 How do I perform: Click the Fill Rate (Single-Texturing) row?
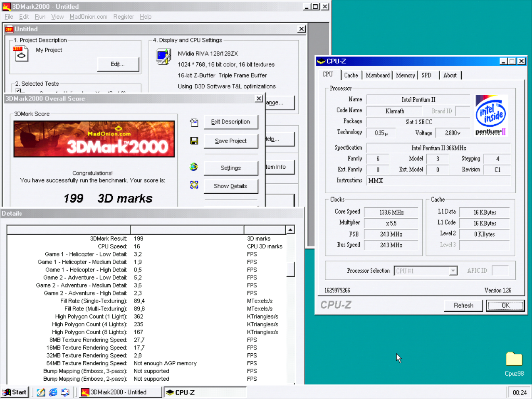click(x=146, y=301)
